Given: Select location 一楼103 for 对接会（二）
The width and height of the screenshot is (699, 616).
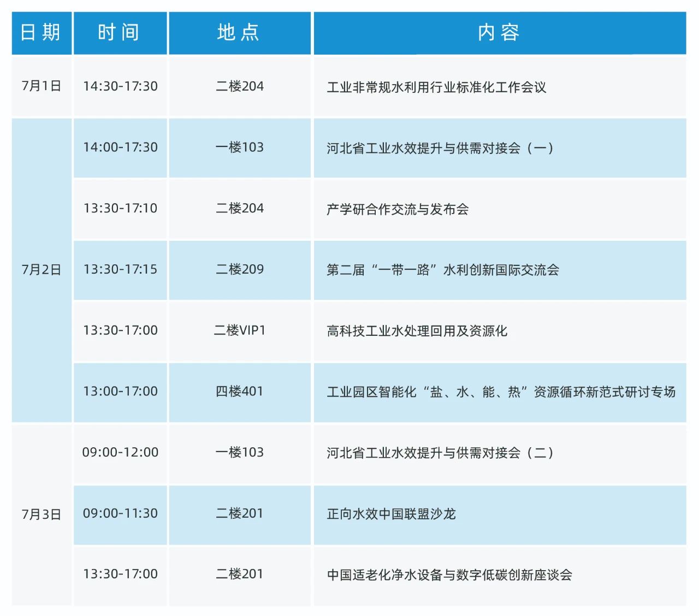Looking at the screenshot, I should click(240, 453).
